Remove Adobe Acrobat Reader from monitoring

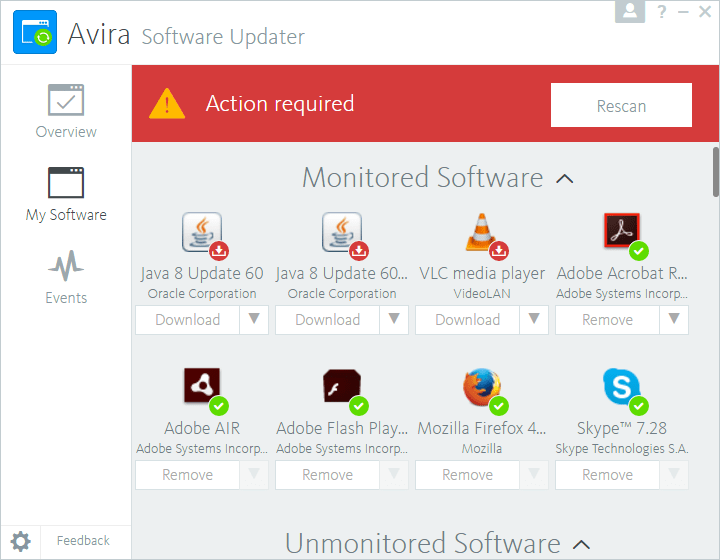pos(608,320)
